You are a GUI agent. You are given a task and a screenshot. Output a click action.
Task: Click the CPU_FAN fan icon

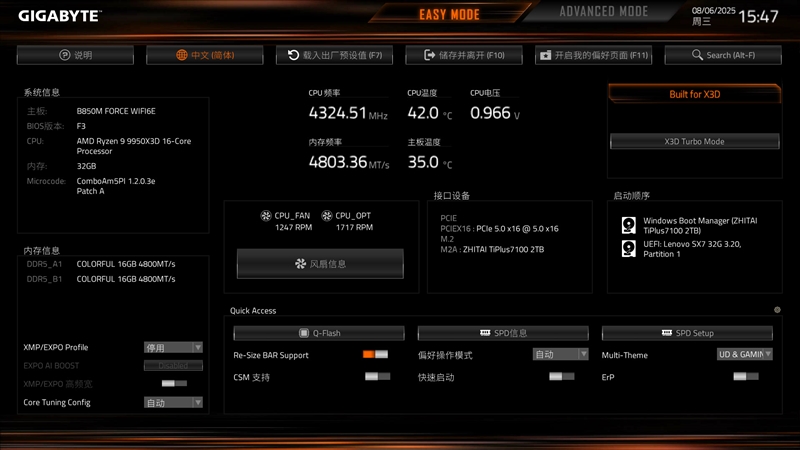click(x=266, y=215)
